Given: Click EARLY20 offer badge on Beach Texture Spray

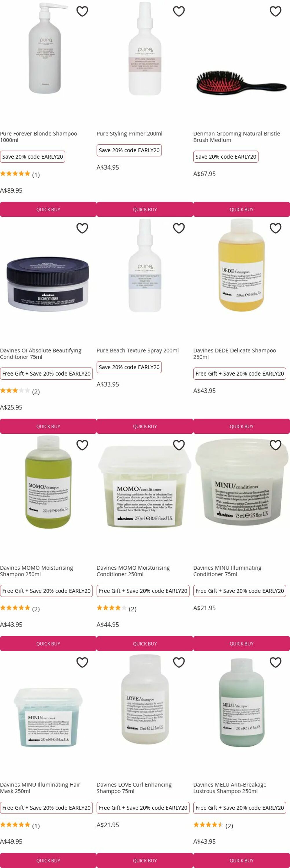Looking at the screenshot, I should tap(129, 367).
